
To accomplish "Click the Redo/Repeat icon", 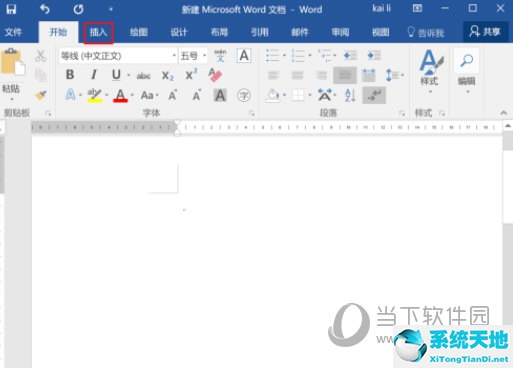I will (78, 9).
